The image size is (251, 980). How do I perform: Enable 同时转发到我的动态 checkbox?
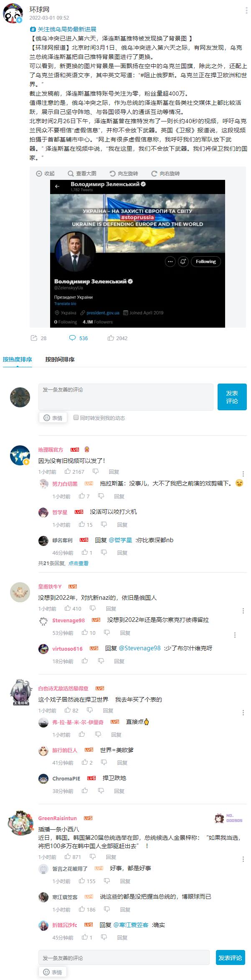[76, 417]
